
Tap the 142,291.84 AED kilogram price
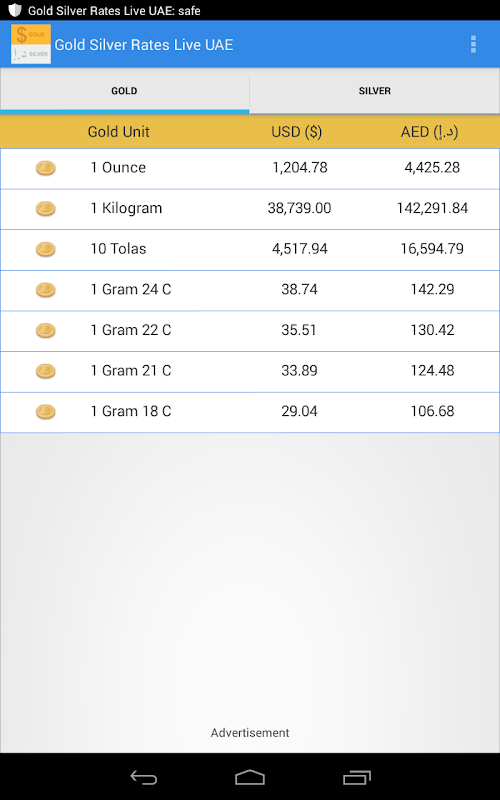[x=432, y=208]
